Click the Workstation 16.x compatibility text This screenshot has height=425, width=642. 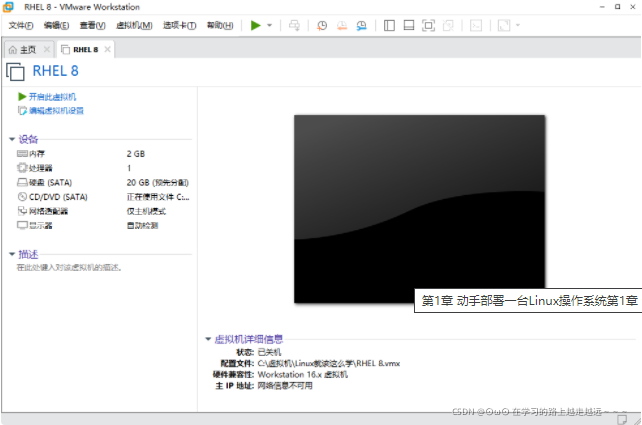point(303,374)
